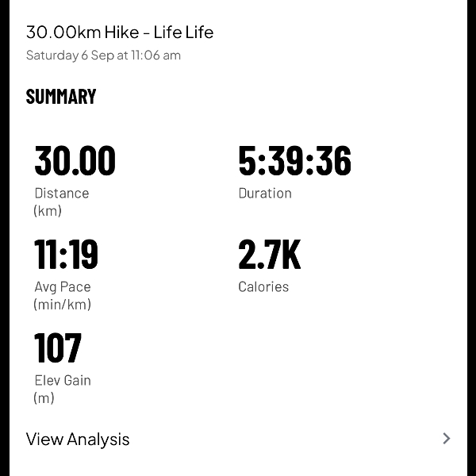Viewport: 476px width, 476px height.
Task: Tap the 11:19 average pace value
Action: tap(67, 255)
